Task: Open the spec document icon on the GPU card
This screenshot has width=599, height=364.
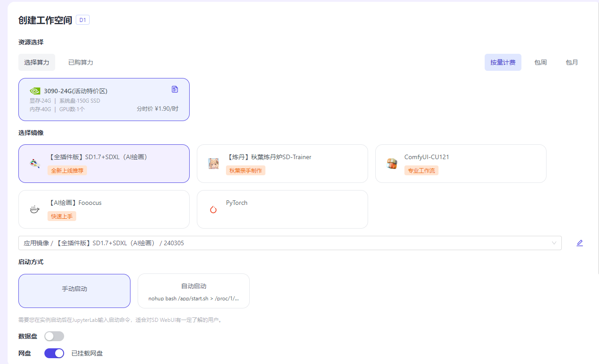Action: (174, 89)
